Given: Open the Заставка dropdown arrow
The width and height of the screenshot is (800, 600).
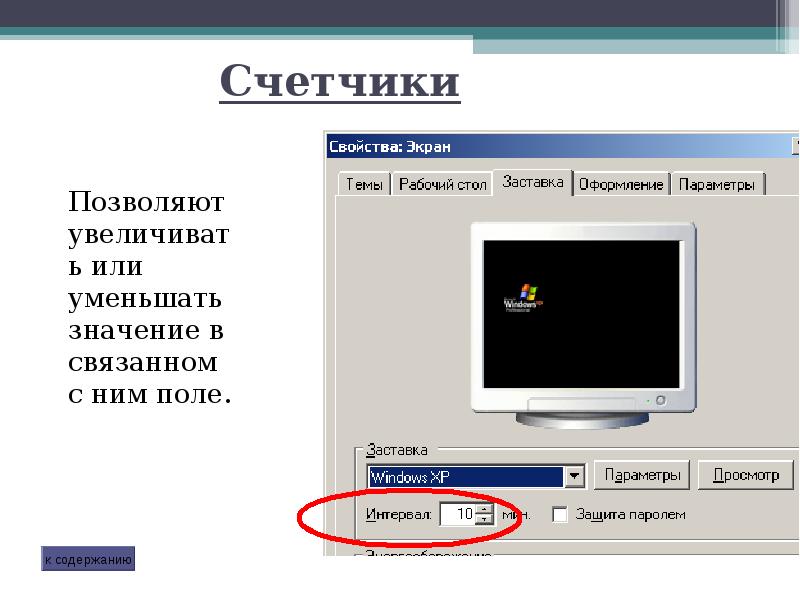Looking at the screenshot, I should click(x=574, y=476).
